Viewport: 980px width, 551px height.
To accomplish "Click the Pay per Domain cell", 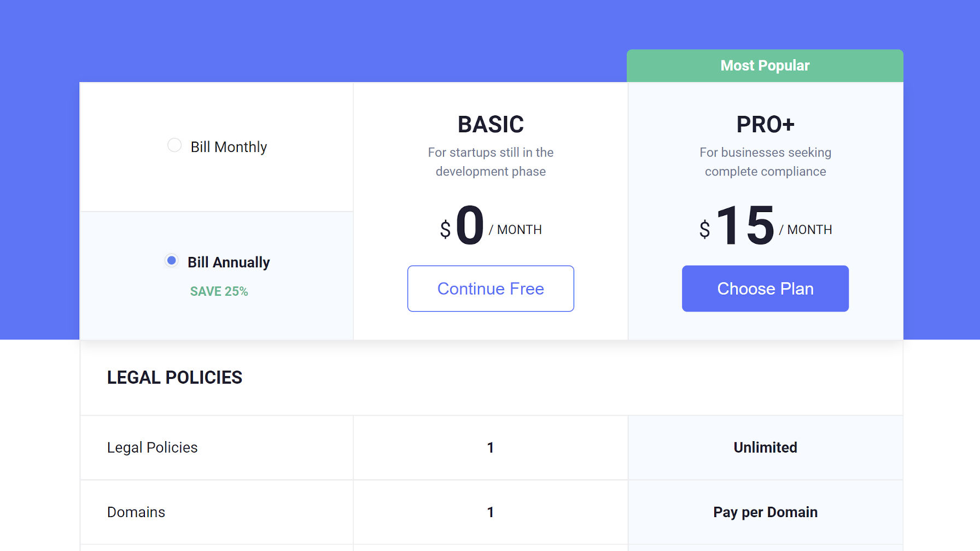I will (765, 512).
